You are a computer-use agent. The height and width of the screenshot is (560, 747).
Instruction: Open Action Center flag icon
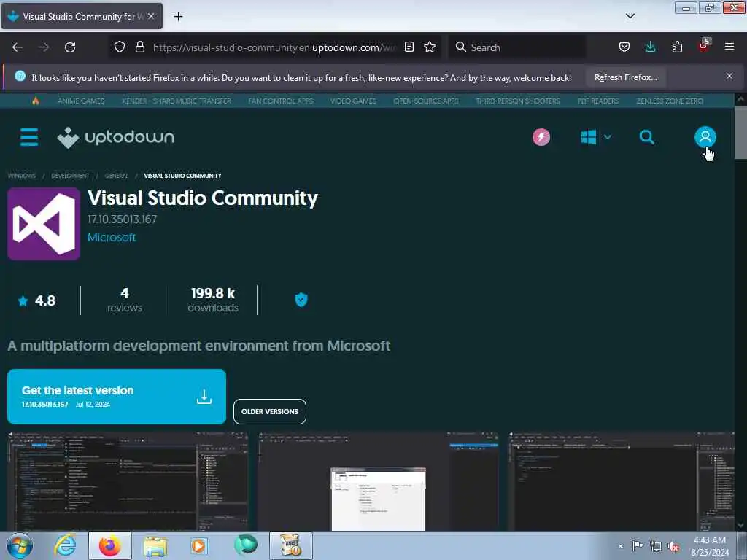637,545
